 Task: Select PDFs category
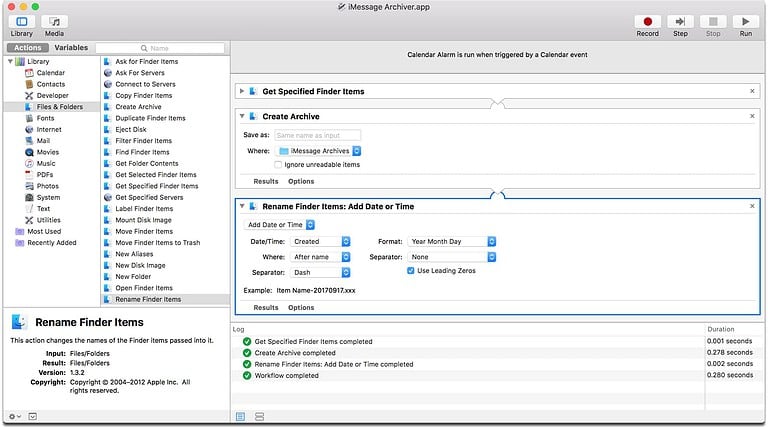tap(45, 174)
